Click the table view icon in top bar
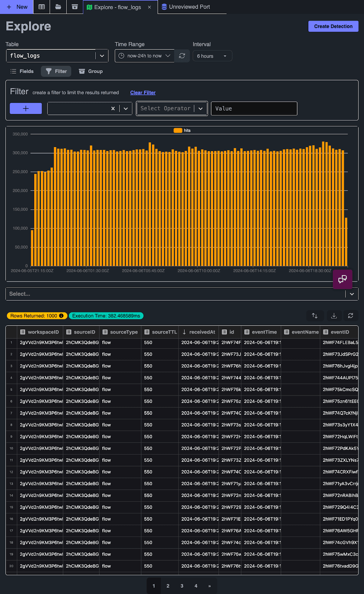The height and width of the screenshot is (594, 364). tap(42, 7)
